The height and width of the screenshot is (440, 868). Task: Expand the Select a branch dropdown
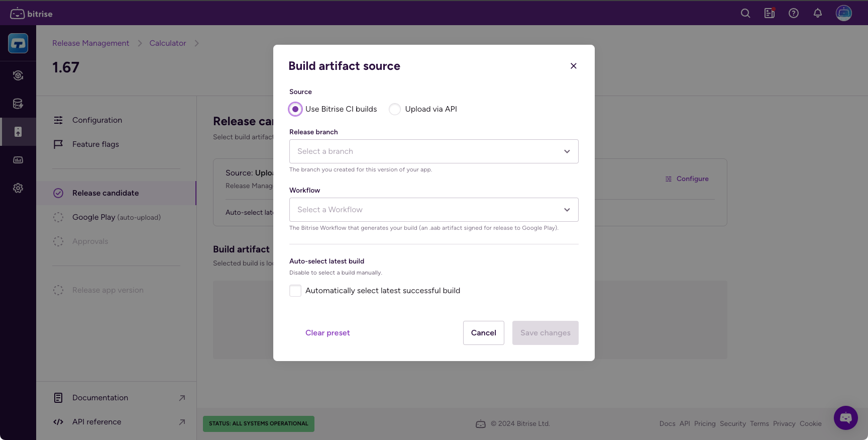(x=433, y=151)
